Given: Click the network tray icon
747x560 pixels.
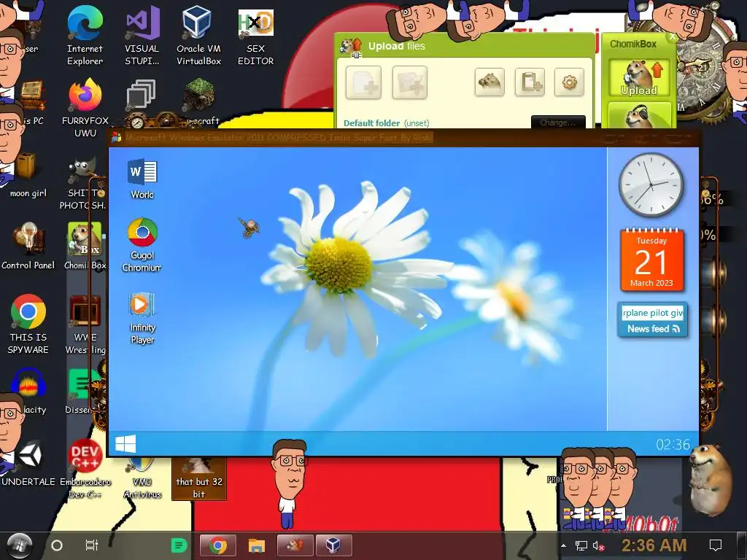Looking at the screenshot, I should 581,545.
